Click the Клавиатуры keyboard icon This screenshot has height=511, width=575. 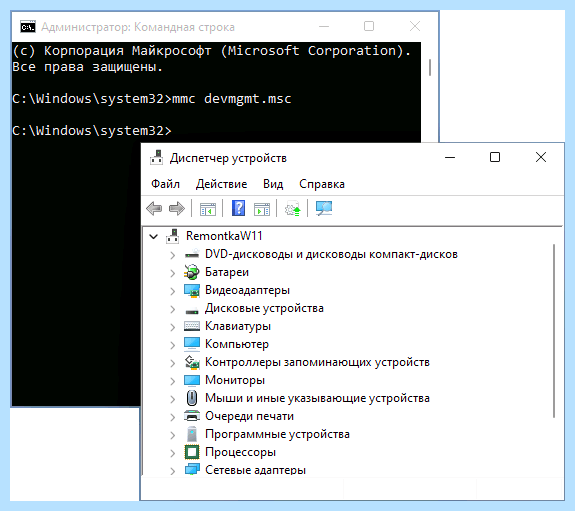[x=192, y=326]
